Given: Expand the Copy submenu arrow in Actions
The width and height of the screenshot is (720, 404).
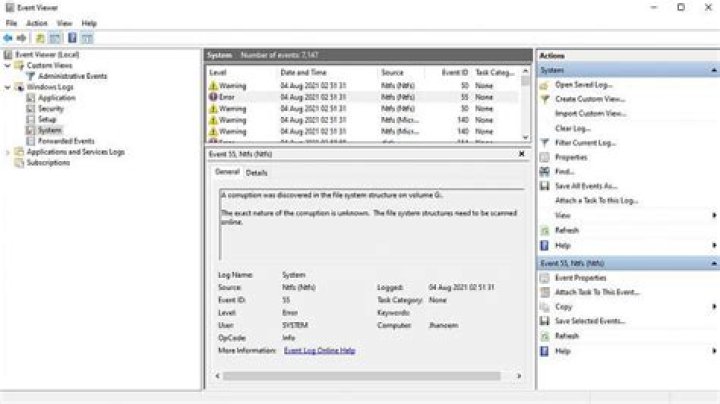Looking at the screenshot, I should tap(714, 307).
